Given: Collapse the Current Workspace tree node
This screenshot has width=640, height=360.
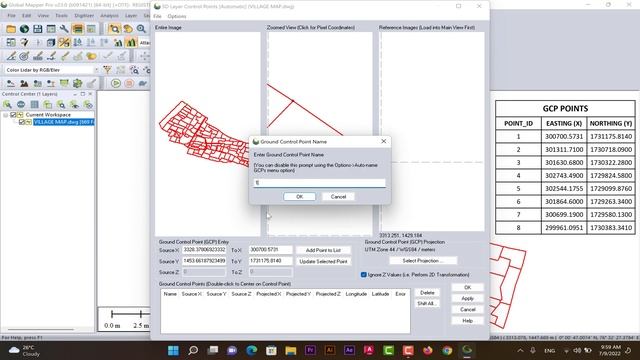Looking at the screenshot, I should click(x=5, y=115).
